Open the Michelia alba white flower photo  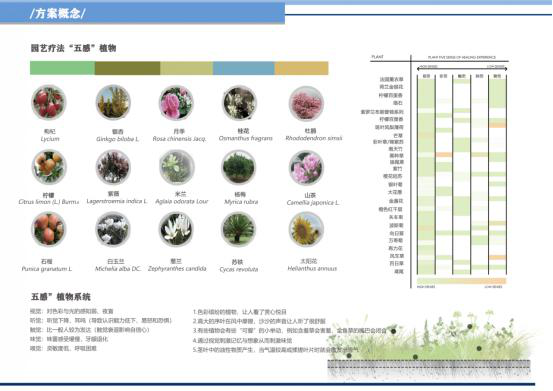click(113, 229)
